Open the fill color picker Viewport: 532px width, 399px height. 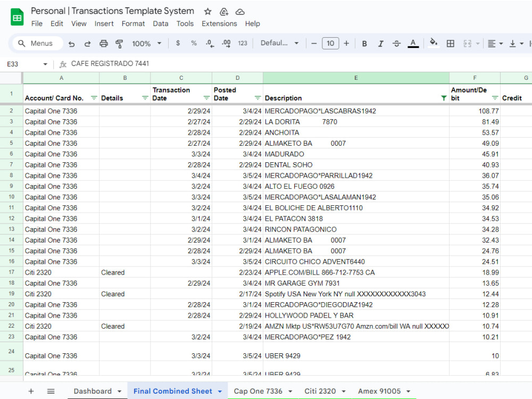click(433, 43)
